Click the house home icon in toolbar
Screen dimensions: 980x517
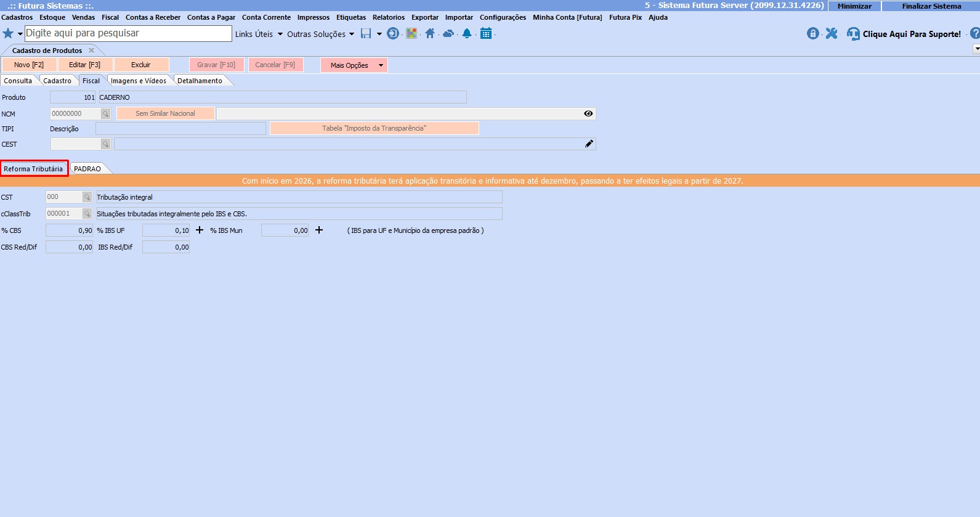click(430, 34)
